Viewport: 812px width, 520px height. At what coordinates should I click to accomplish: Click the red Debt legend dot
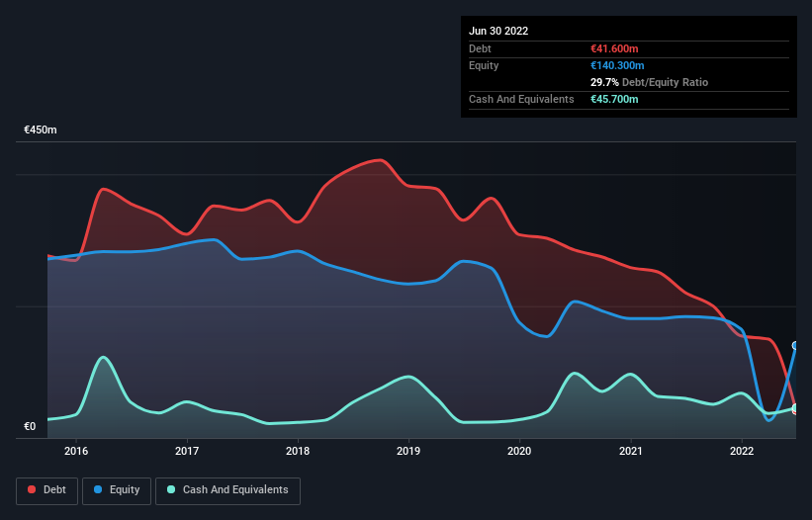tap(32, 489)
